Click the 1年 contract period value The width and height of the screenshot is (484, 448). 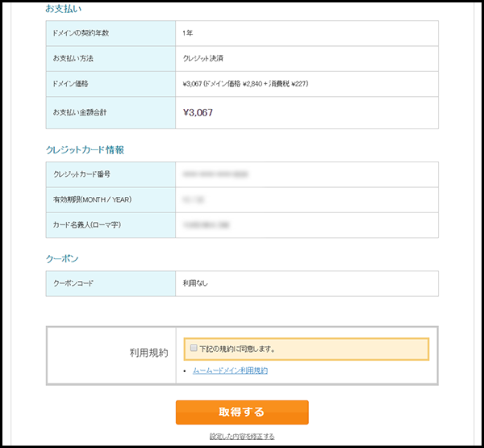click(188, 33)
